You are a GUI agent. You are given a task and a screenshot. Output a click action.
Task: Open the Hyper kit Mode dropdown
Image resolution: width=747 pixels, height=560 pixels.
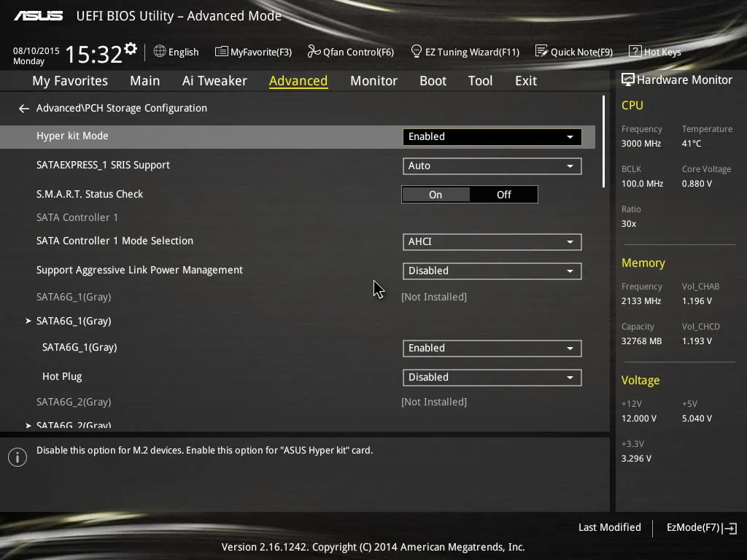point(492,136)
